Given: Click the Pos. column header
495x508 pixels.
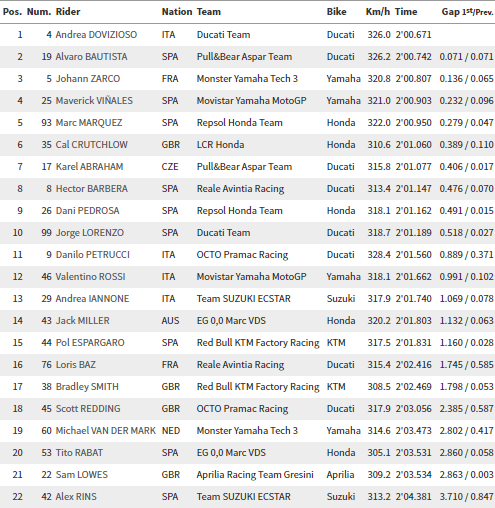Looking at the screenshot, I should (12, 12).
